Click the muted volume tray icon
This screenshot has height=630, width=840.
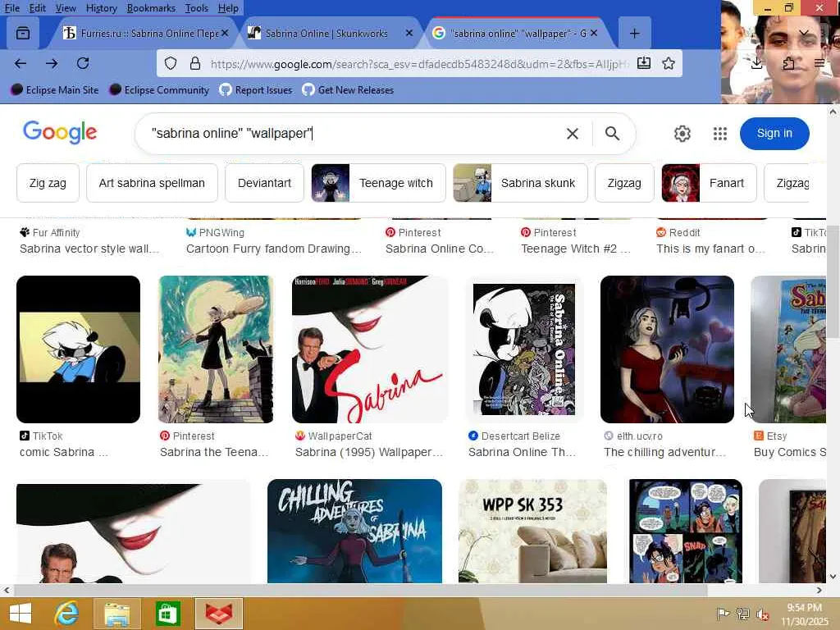[762, 614]
